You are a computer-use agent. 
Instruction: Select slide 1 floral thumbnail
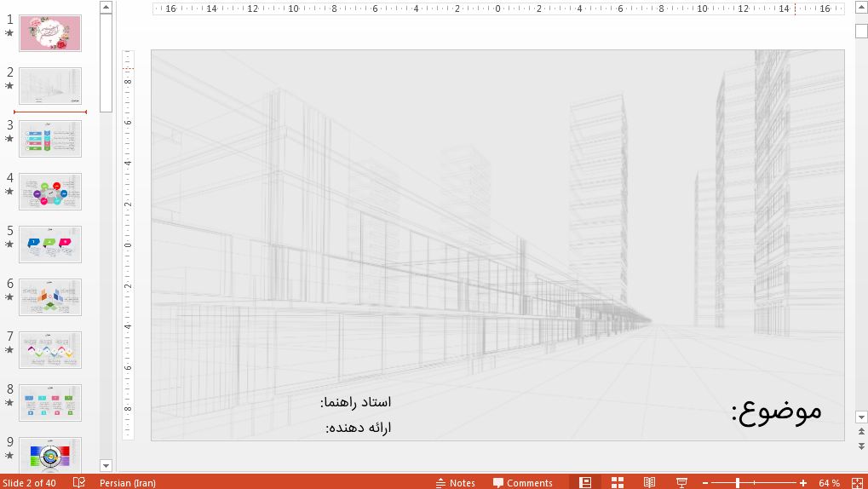coord(50,33)
